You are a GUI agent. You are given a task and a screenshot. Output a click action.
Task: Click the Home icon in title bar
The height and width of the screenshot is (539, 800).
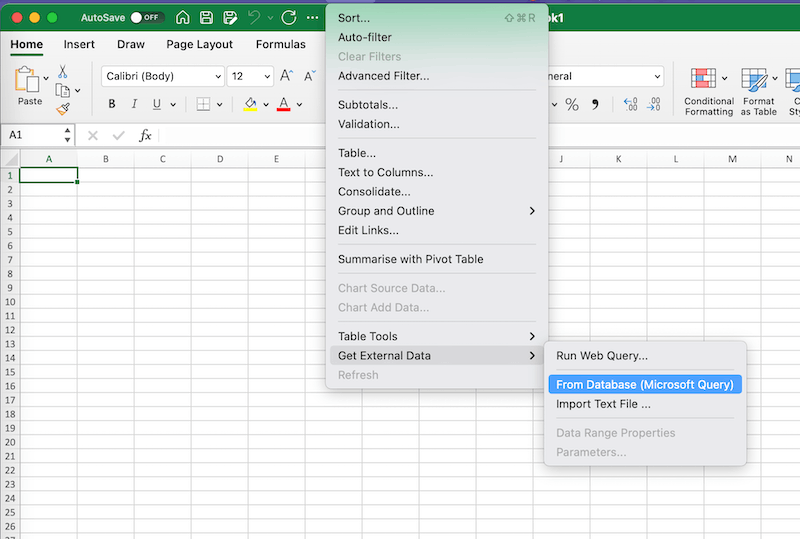pos(182,18)
